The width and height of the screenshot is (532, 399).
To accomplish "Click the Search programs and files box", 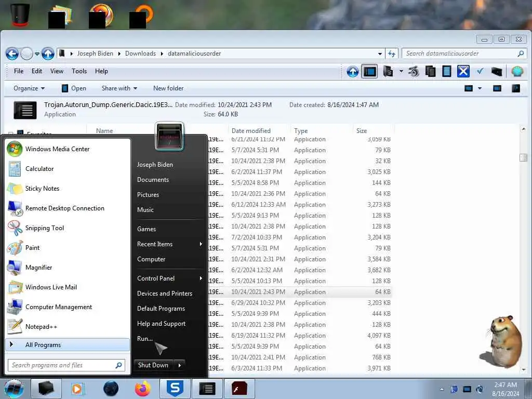I will (x=66, y=365).
